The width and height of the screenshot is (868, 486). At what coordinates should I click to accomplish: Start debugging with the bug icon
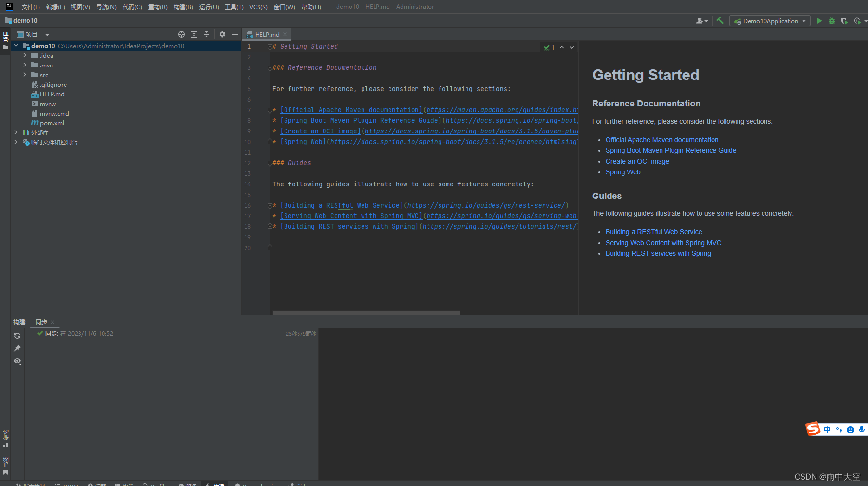pyautogui.click(x=832, y=21)
